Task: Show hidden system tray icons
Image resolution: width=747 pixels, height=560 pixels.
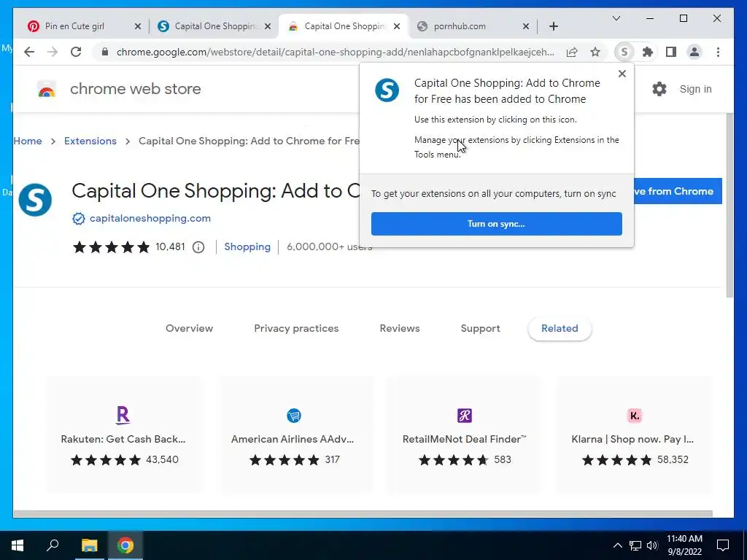Action: [x=617, y=545]
